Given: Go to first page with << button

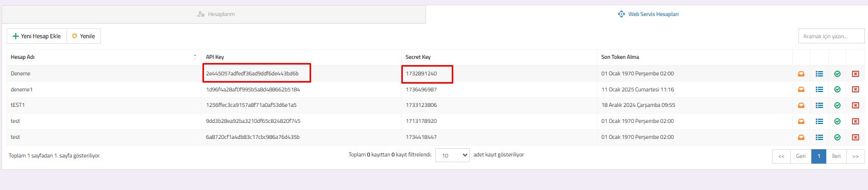Looking at the screenshot, I should click(x=781, y=156).
